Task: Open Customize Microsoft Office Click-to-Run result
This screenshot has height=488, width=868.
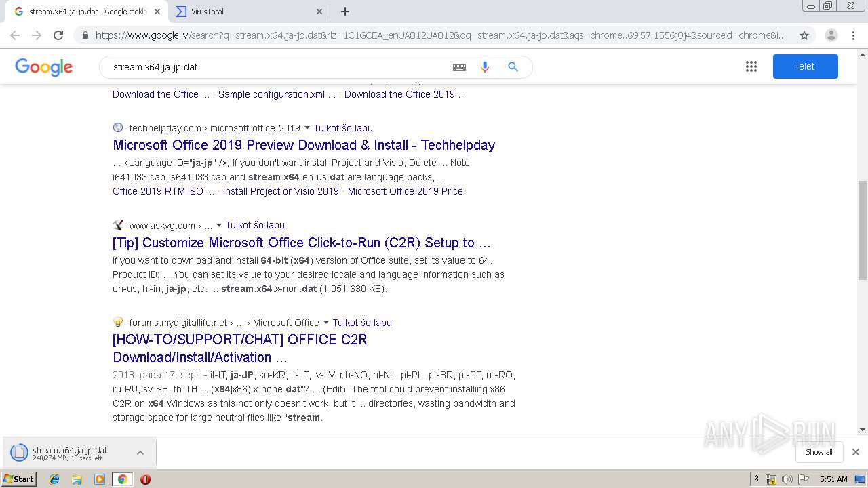Action: 302,243
